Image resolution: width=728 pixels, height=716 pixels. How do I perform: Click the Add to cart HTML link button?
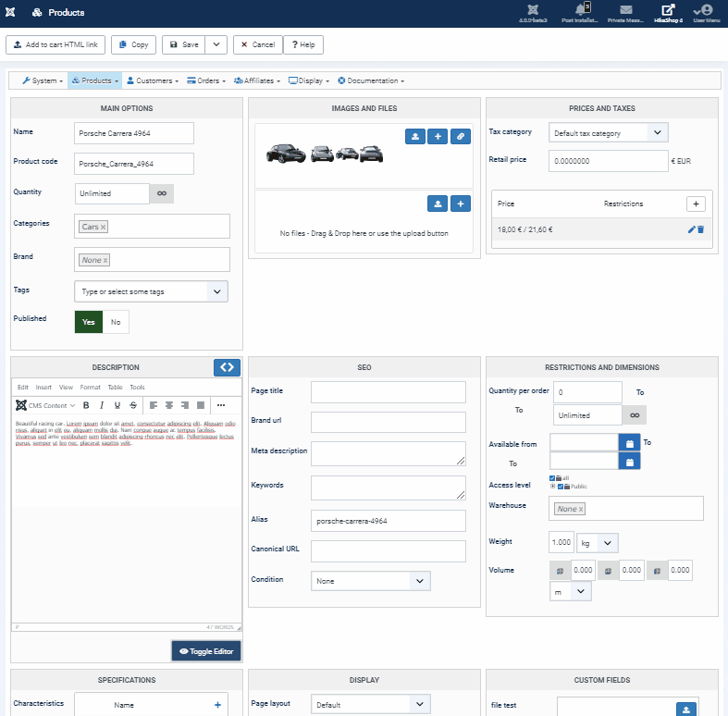point(56,44)
